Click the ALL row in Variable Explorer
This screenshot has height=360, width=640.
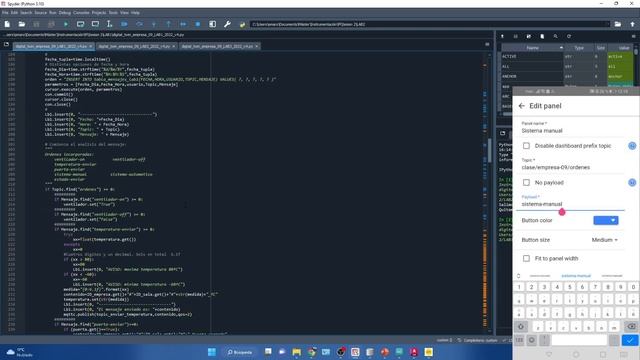567,67
